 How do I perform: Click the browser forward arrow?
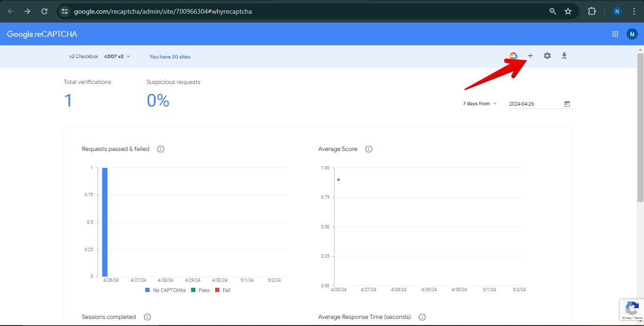(27, 11)
